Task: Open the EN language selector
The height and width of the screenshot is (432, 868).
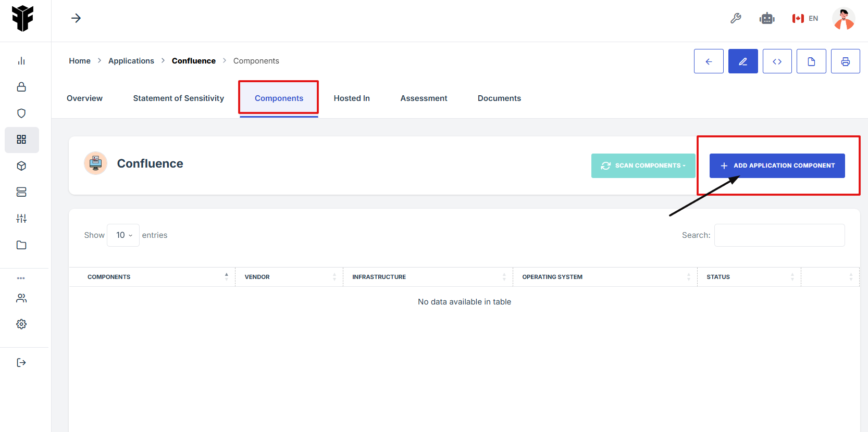Action: click(805, 19)
